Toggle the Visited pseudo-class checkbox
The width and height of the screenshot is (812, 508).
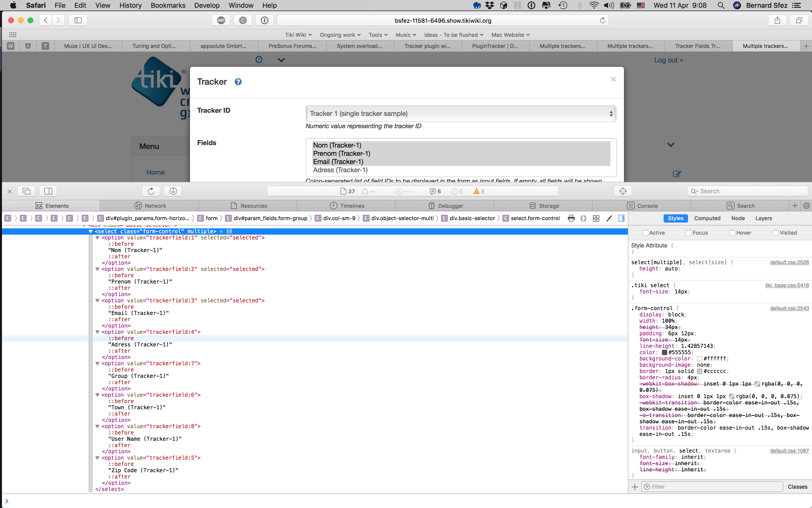click(776, 233)
